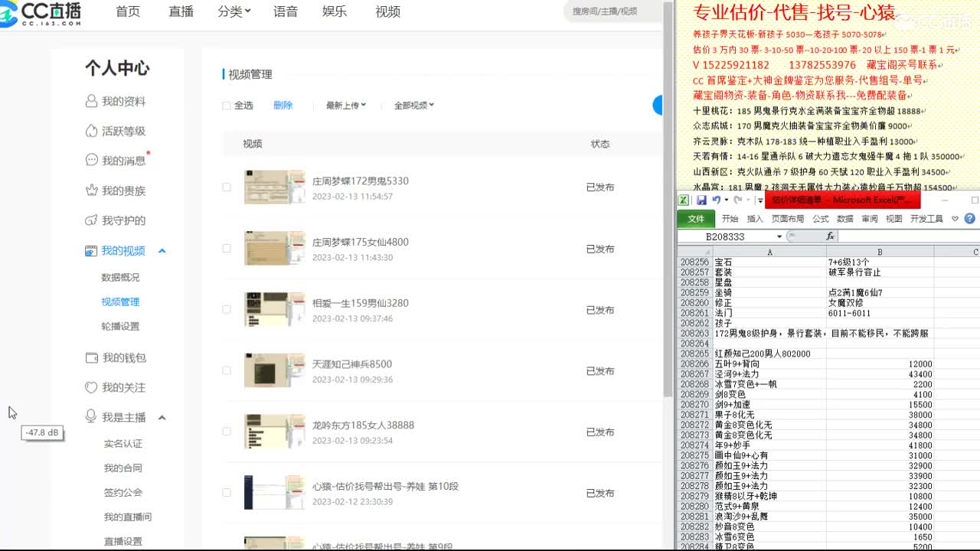Open 我的合同 in sidebar
Image resolution: width=980 pixels, height=551 pixels.
pos(123,468)
